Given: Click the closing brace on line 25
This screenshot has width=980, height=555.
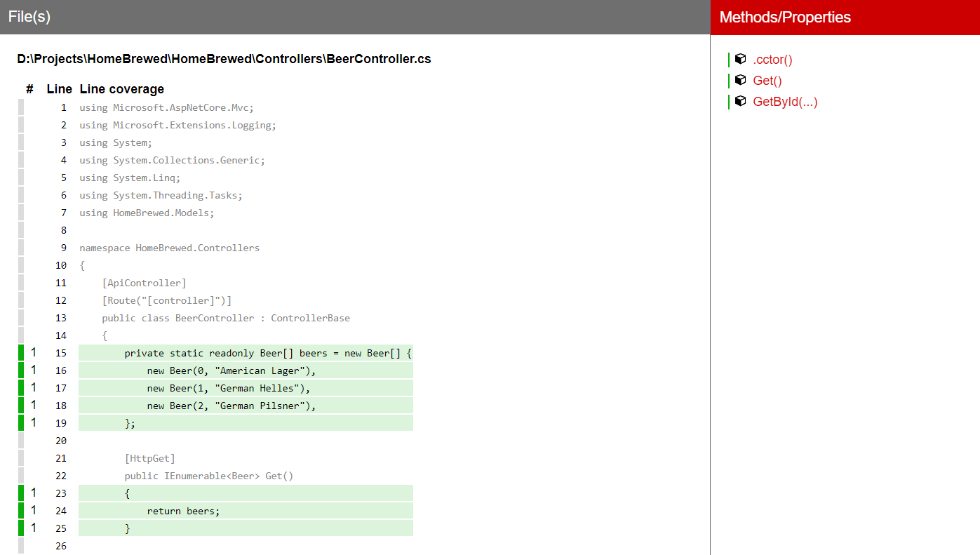Looking at the screenshot, I should click(x=127, y=528).
